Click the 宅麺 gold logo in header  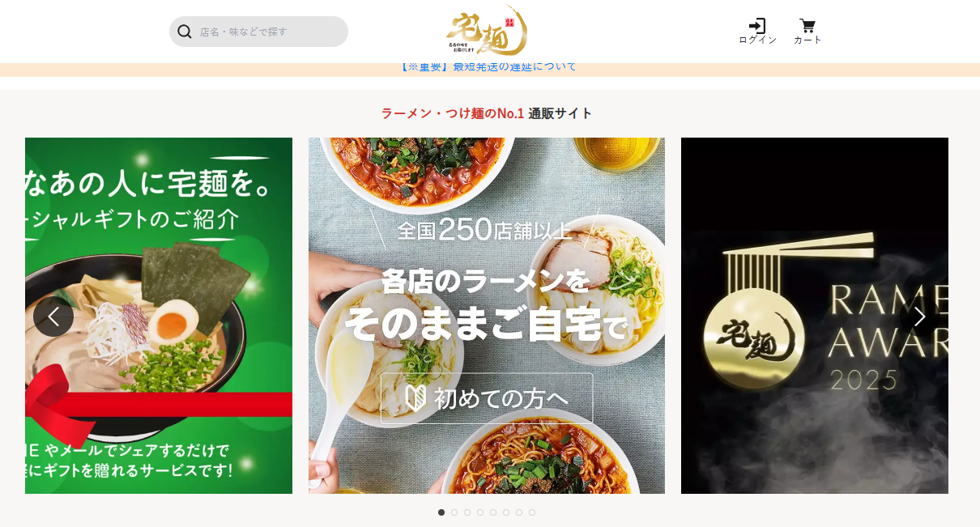point(486,31)
